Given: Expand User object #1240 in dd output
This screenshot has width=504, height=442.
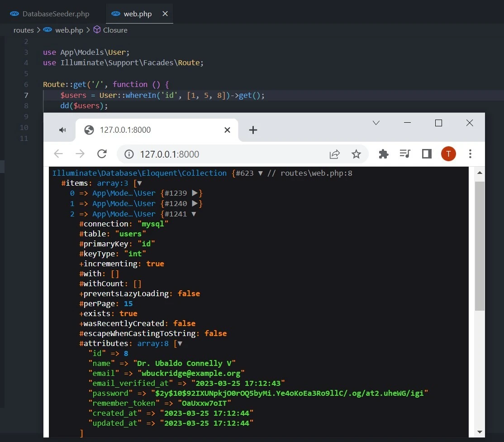Looking at the screenshot, I should point(195,203).
